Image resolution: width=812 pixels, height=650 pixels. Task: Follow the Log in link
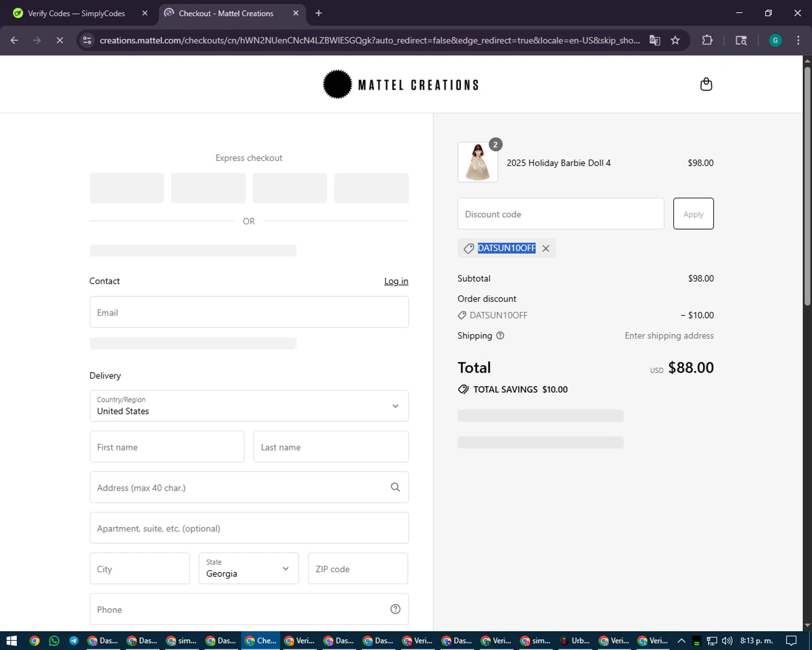click(x=396, y=281)
